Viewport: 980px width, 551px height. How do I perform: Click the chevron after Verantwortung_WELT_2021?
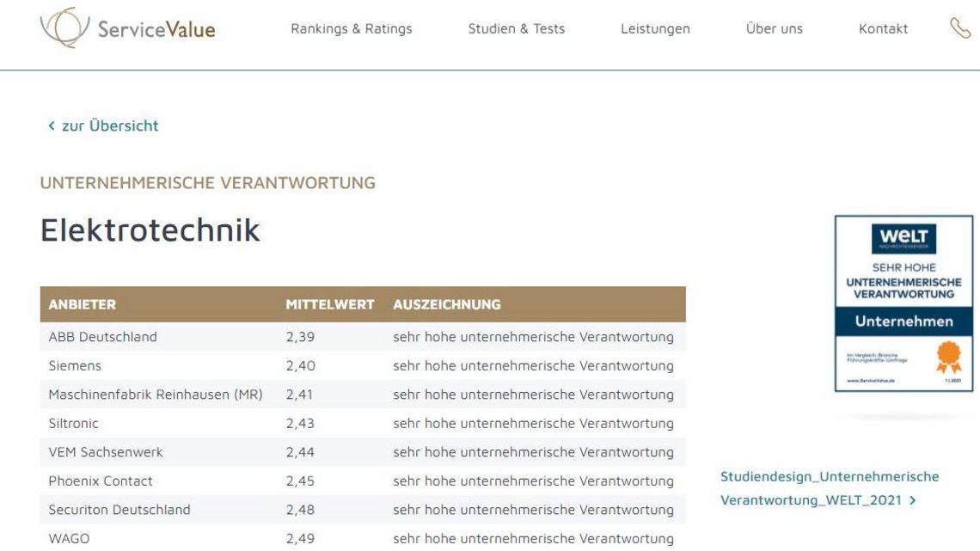tap(913, 500)
